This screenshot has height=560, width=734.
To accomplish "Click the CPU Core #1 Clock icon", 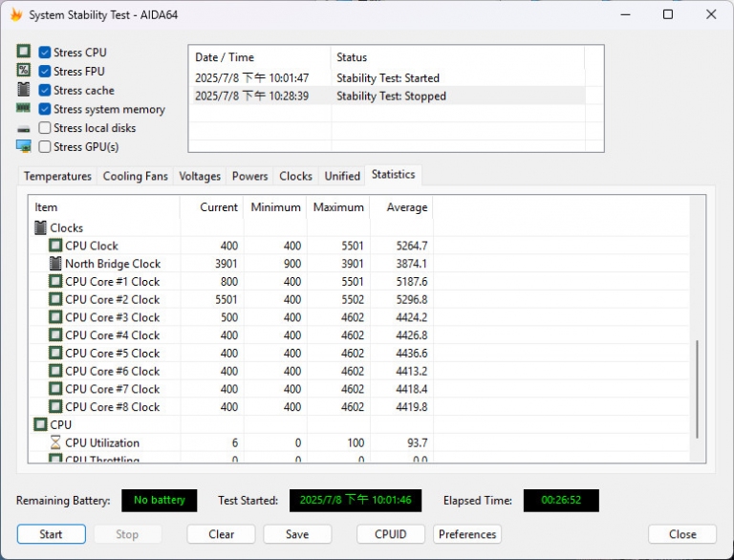I will point(55,281).
